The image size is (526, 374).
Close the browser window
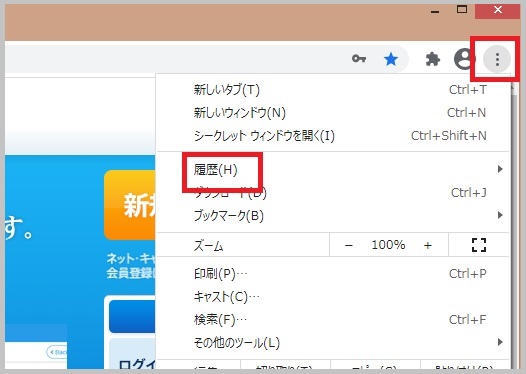coord(498,10)
